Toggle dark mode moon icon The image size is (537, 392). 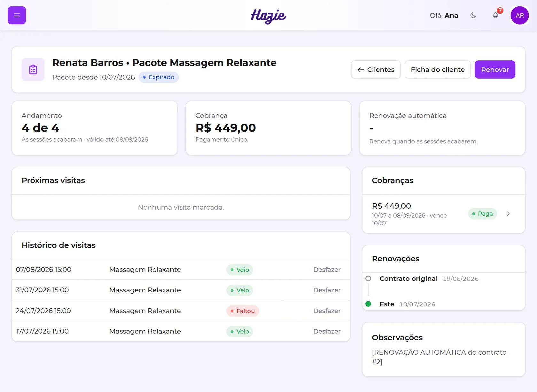coord(473,15)
